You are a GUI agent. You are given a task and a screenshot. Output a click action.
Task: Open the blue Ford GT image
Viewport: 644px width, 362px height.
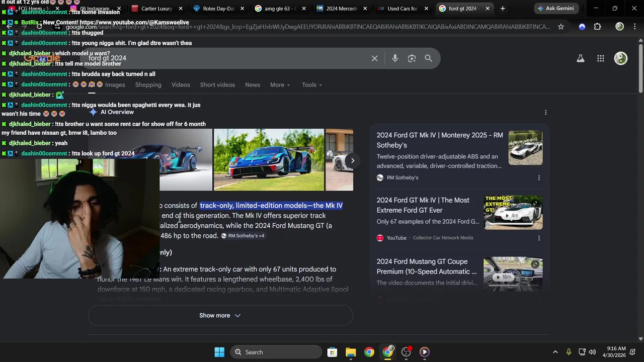pos(269,160)
